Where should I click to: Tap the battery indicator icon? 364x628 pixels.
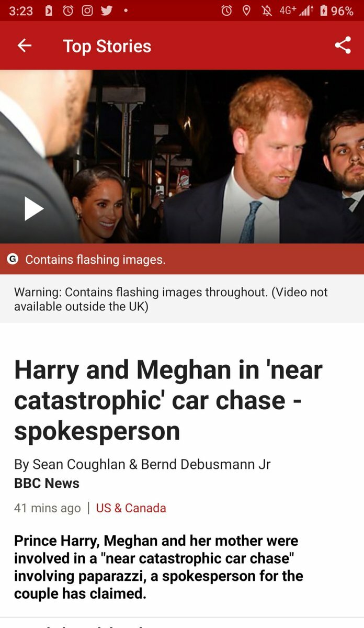324,10
